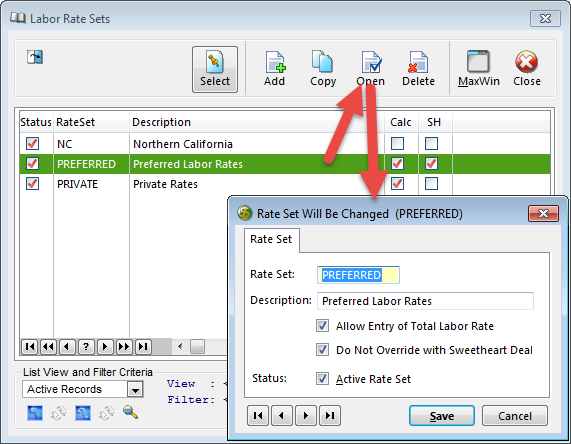Toggle the Active Rate Set checkbox
Viewport: 571px width, 444px height.
click(322, 378)
